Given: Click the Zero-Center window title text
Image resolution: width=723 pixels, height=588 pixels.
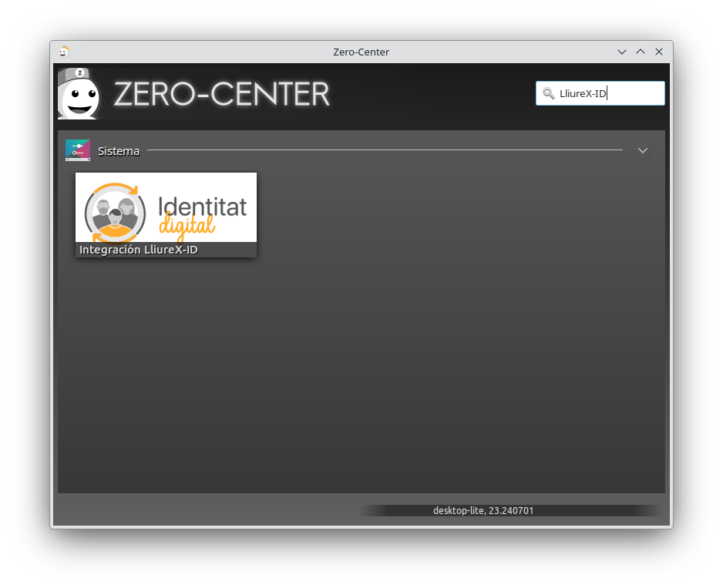Looking at the screenshot, I should pos(361,52).
